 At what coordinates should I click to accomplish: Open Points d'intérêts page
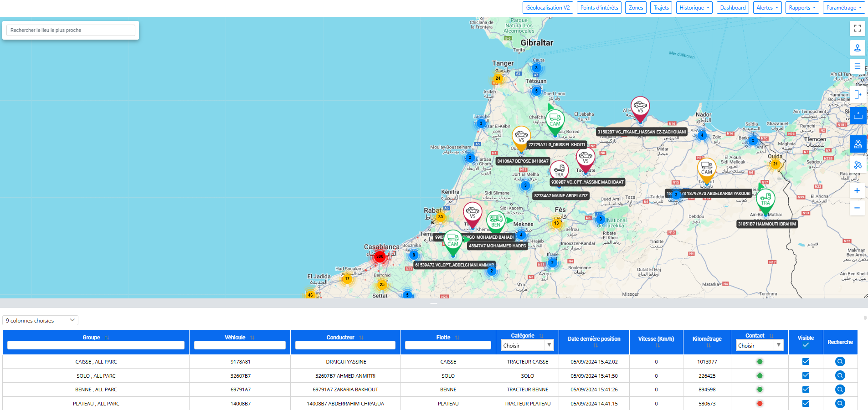[599, 8]
